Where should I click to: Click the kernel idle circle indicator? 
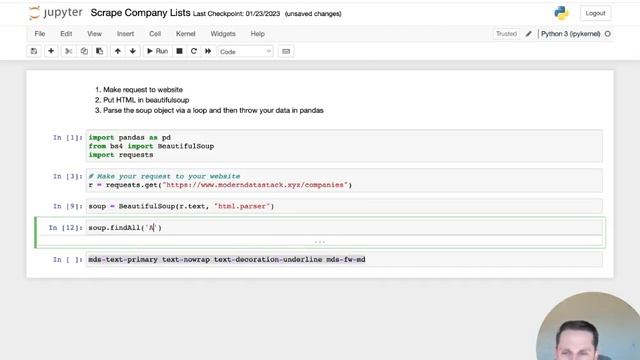[608, 34]
